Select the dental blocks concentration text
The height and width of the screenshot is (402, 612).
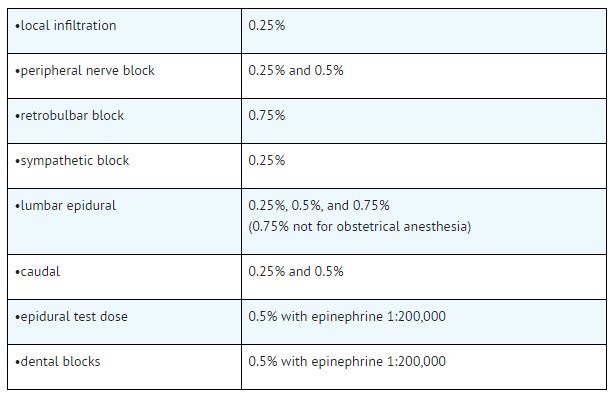click(347, 362)
